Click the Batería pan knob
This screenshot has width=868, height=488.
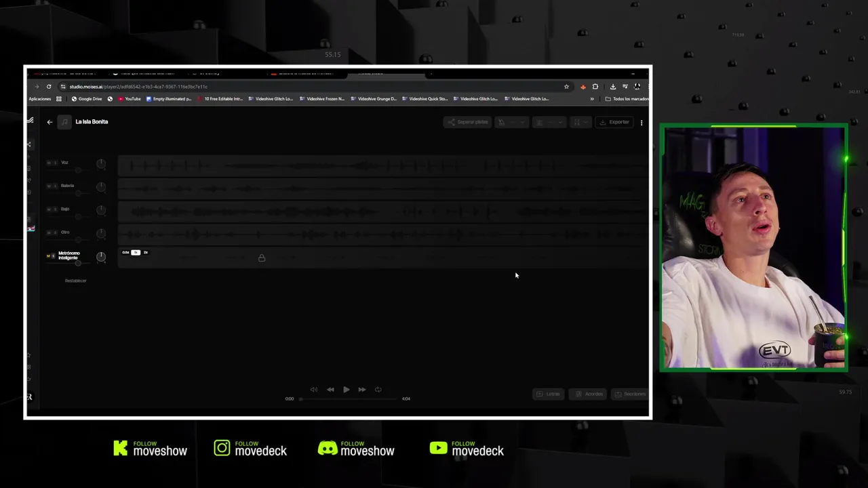point(101,186)
